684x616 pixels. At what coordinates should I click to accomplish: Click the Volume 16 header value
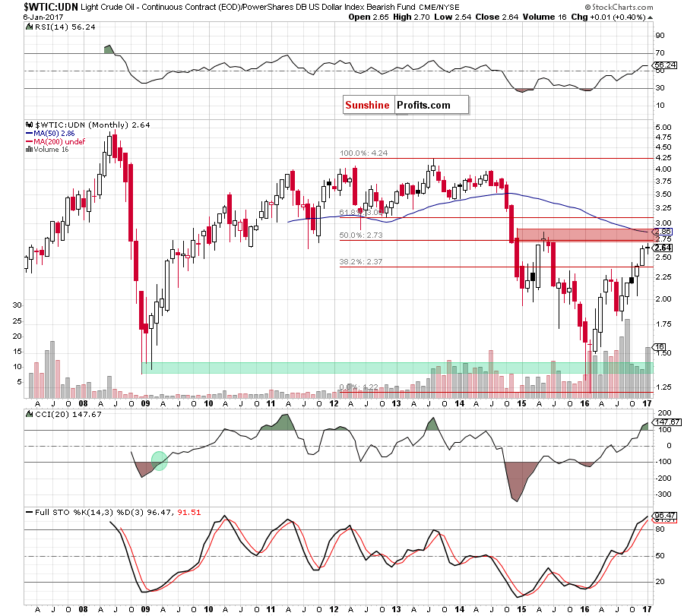tap(544, 17)
